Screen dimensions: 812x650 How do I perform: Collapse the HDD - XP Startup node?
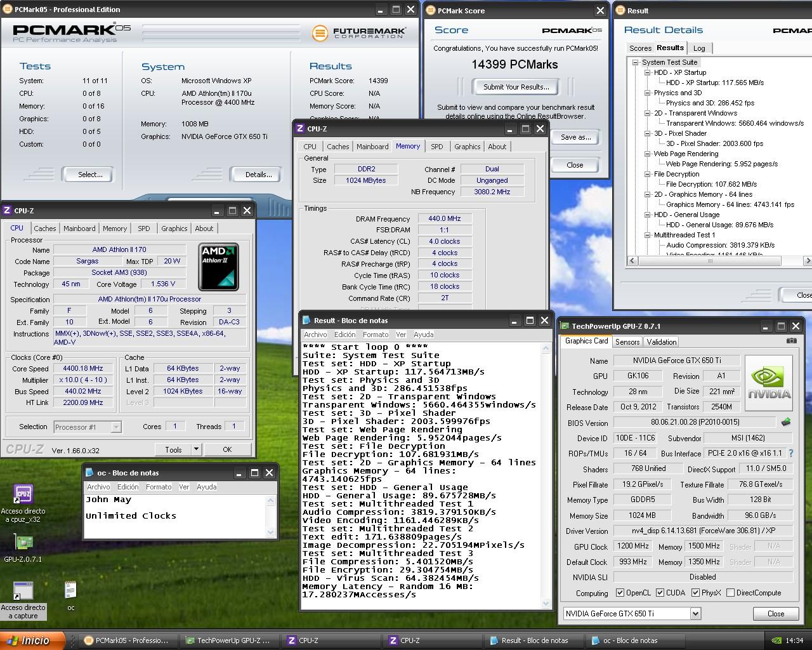647,72
